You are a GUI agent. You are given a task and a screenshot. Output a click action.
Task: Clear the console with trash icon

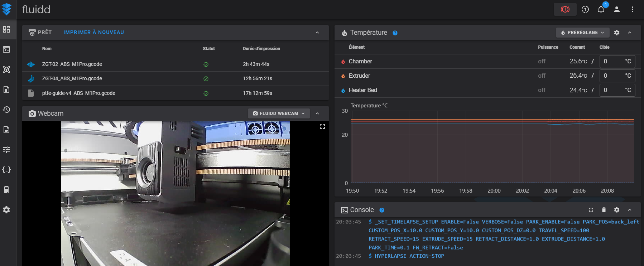tap(604, 210)
